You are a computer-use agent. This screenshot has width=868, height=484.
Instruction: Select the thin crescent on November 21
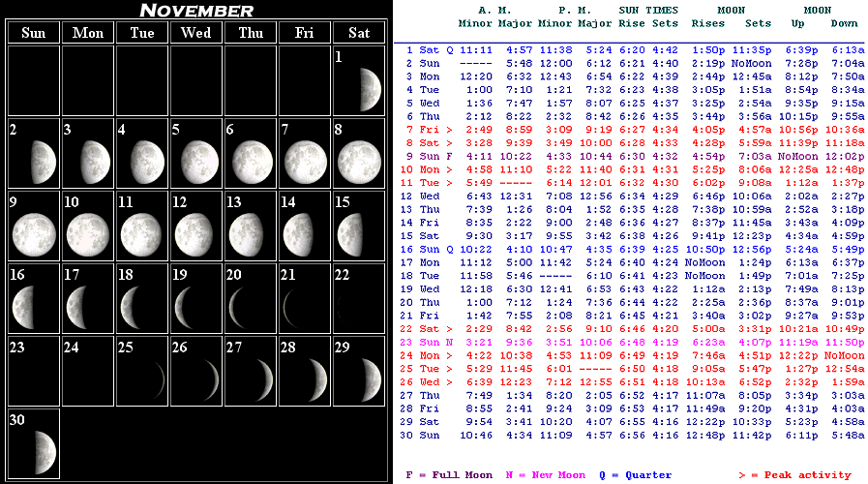coord(297,307)
